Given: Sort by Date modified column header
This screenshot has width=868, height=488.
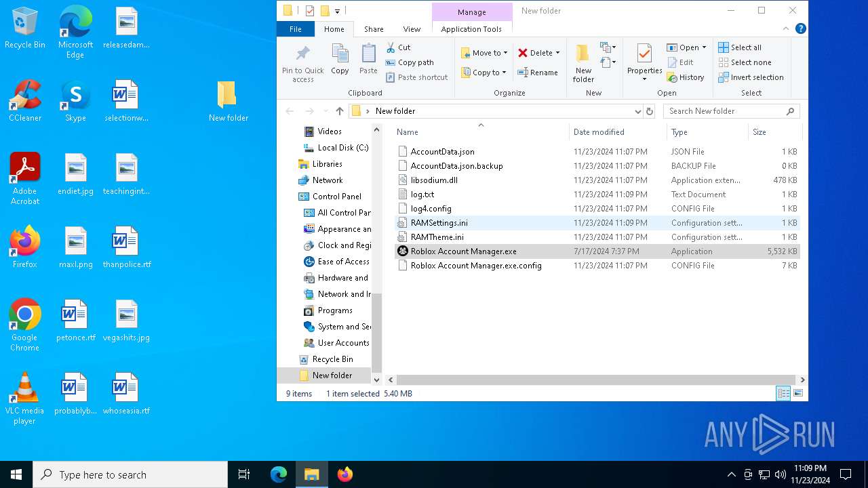Looking at the screenshot, I should click(x=618, y=132).
